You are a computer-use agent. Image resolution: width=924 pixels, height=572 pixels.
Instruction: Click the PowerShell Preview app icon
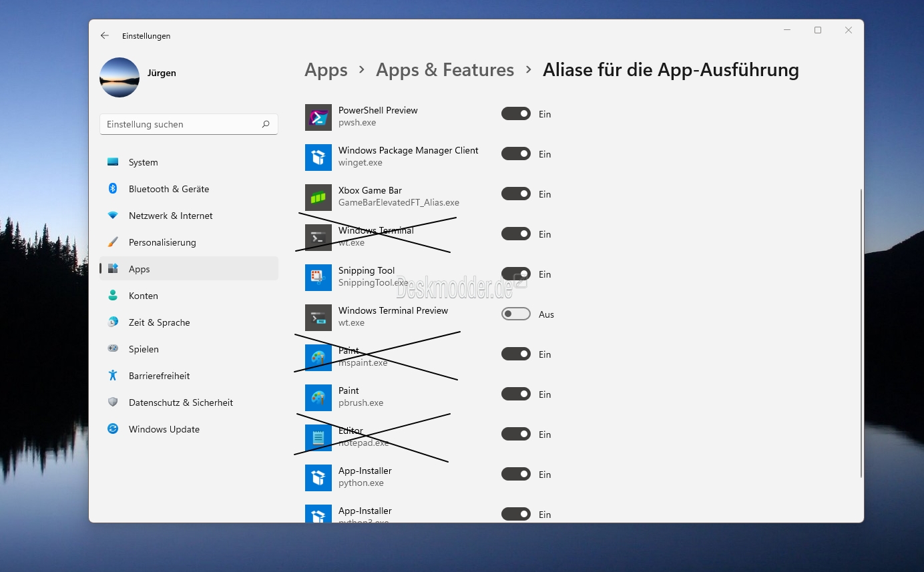coord(318,117)
